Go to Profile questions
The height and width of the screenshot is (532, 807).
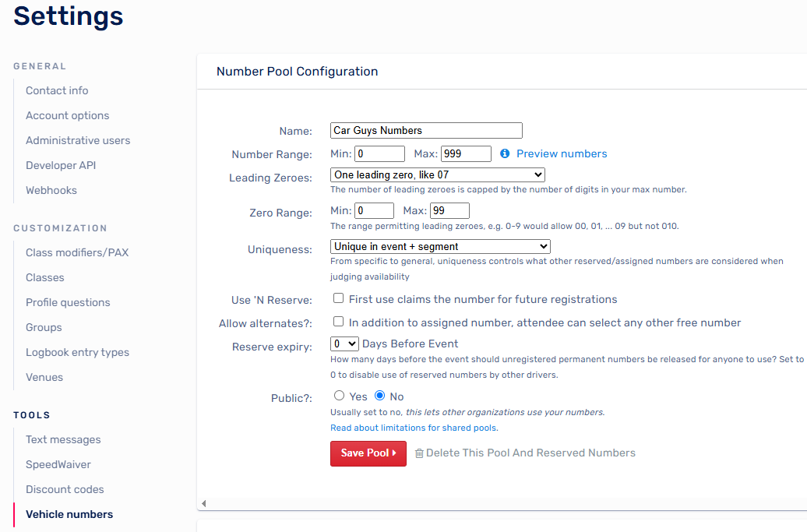click(x=68, y=302)
